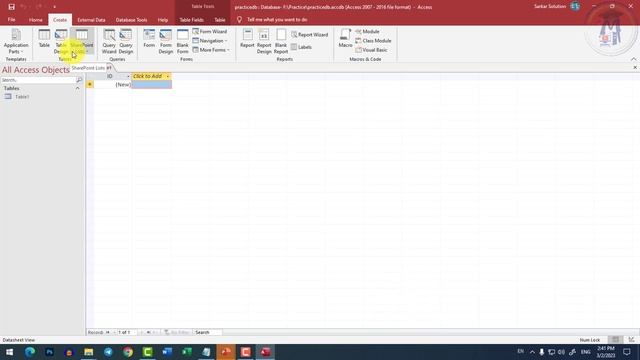Go to the first record button

[x=108, y=332]
